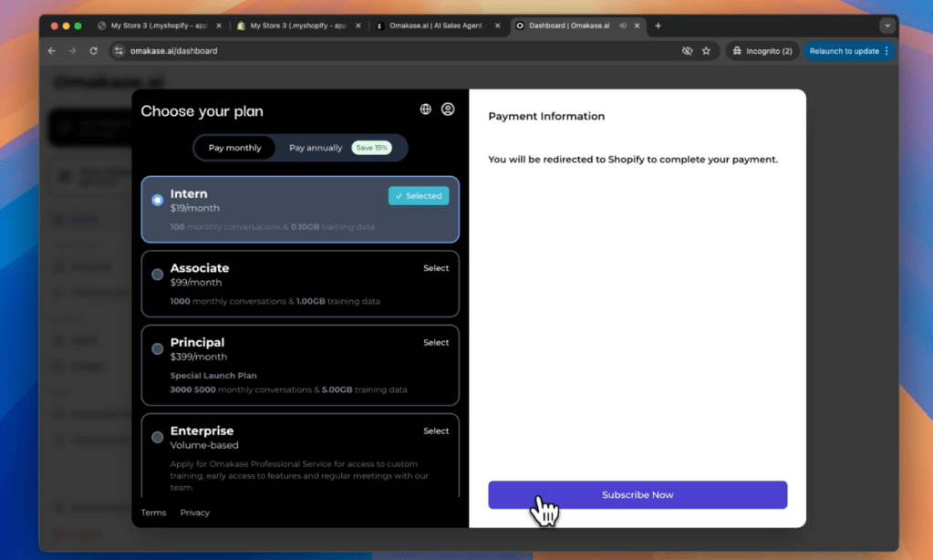Viewport: 933px width, 560px height.
Task: Click the site info icon in address bar
Action: click(x=119, y=51)
